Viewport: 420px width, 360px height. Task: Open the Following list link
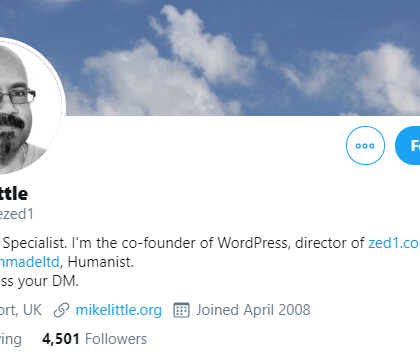click(x=11, y=339)
